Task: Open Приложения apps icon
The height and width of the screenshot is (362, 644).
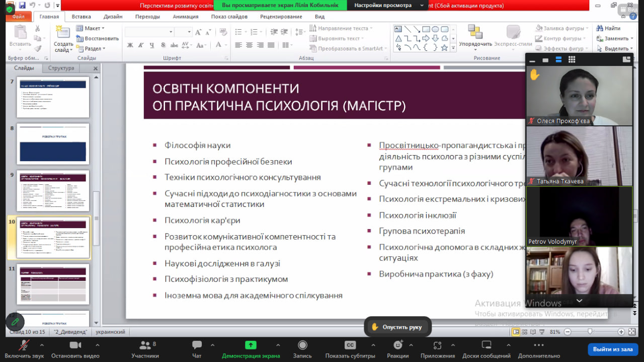Action: (437, 345)
